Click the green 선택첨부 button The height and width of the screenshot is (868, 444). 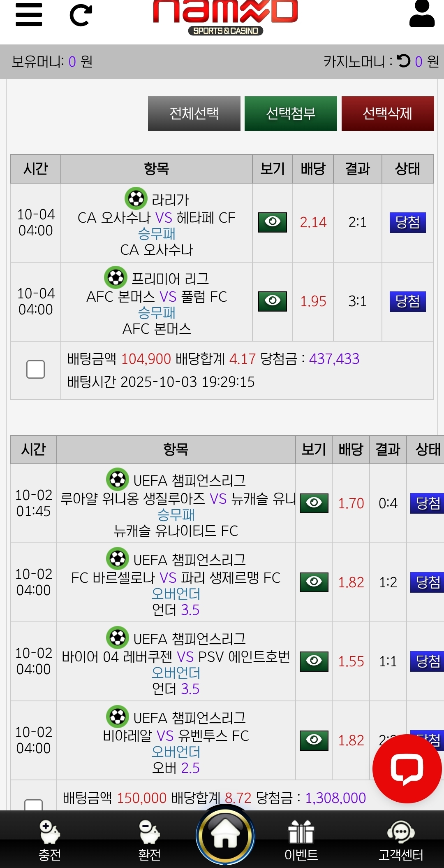[291, 114]
